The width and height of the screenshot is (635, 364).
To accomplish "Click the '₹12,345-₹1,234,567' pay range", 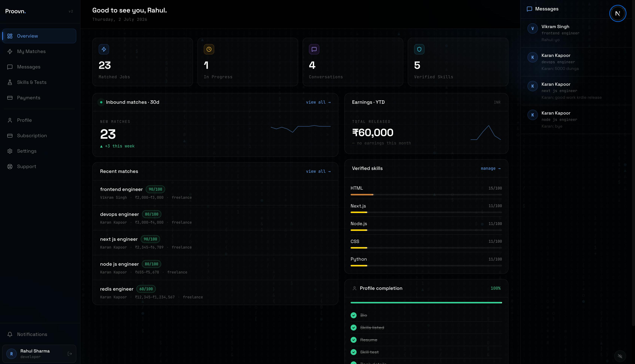I will pos(155,297).
